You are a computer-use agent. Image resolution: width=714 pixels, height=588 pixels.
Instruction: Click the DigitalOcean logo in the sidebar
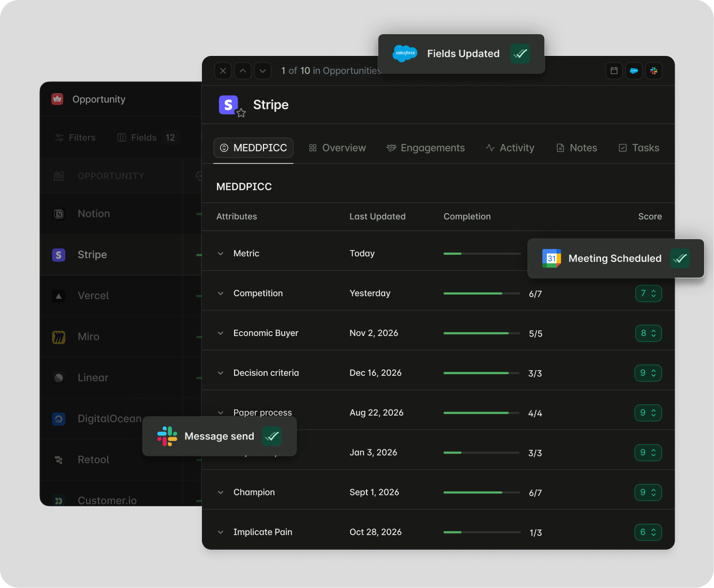(59, 419)
